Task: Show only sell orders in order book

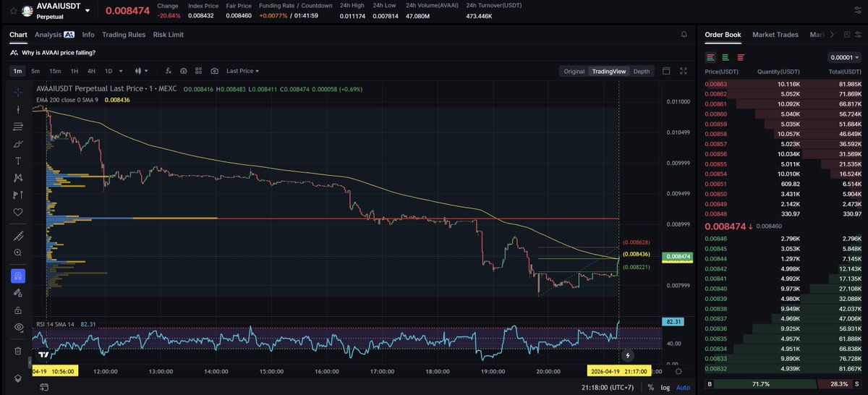Action: pyautogui.click(x=740, y=57)
